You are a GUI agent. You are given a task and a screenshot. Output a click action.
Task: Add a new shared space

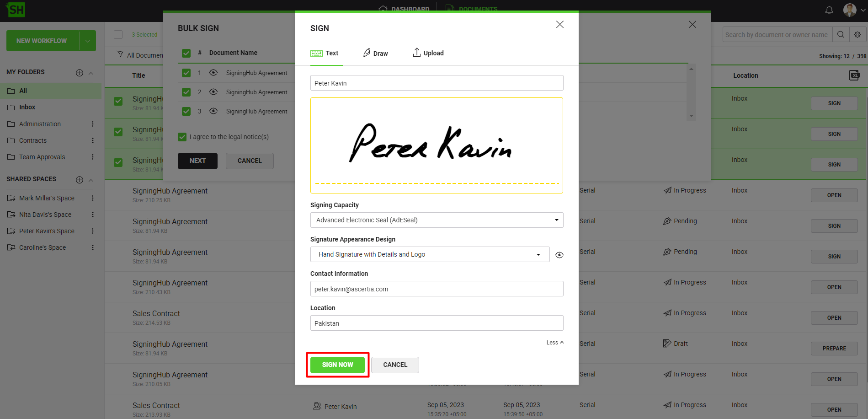pos(80,180)
